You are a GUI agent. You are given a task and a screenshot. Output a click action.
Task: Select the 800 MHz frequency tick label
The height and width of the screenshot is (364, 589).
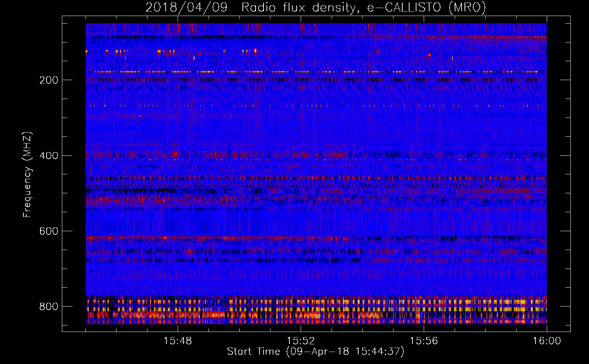tap(48, 306)
